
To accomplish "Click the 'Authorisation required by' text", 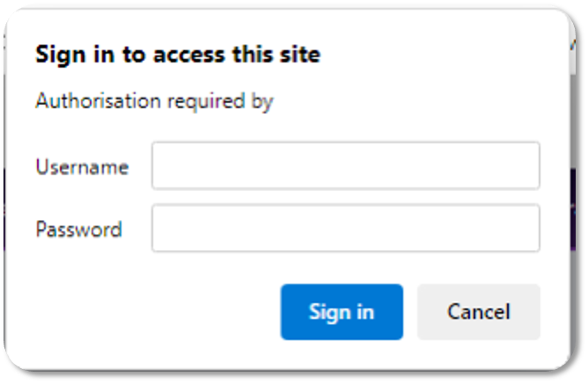I will coord(154,101).
